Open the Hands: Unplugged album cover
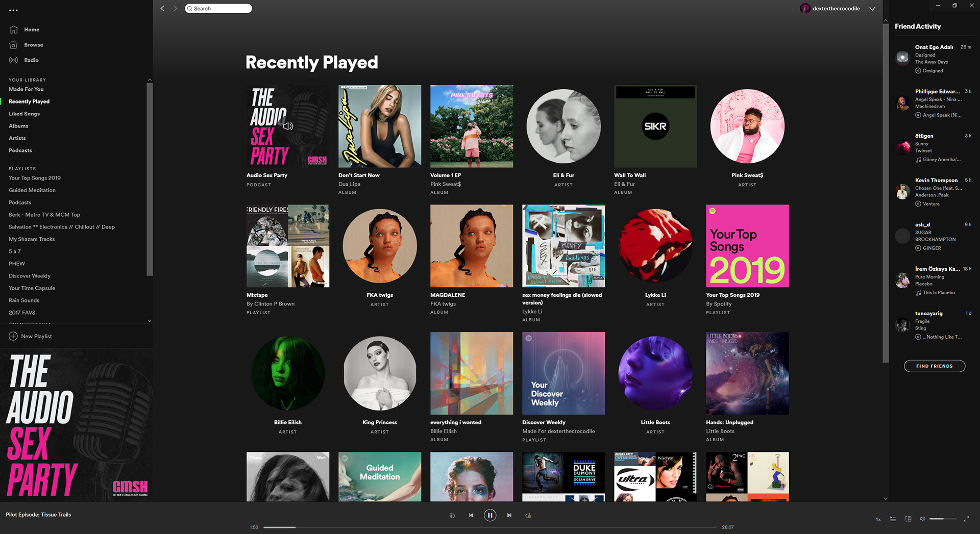This screenshot has height=534, width=980. (747, 373)
